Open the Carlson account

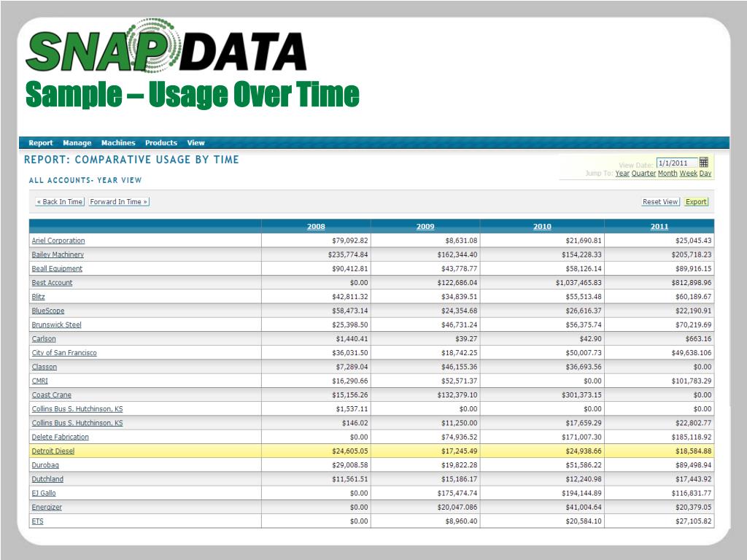click(43, 339)
